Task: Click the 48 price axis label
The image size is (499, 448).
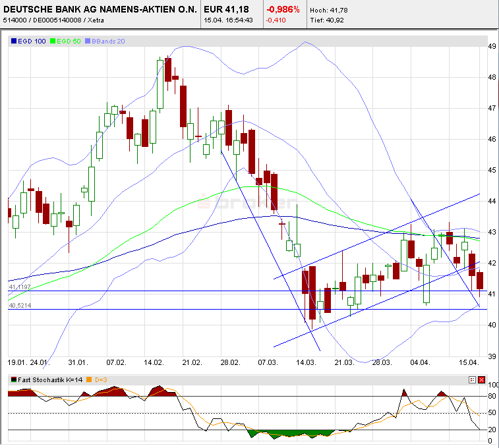Action: pos(492,77)
